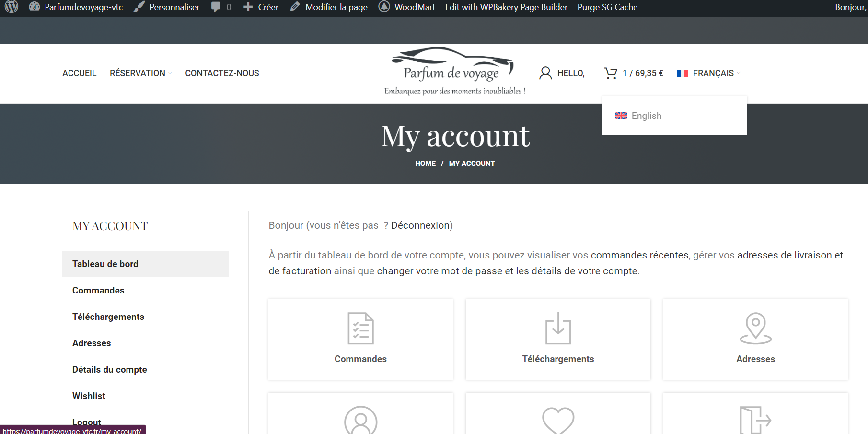This screenshot has width=868, height=434.
Task: Click the Adresses card label
Action: coord(755,359)
